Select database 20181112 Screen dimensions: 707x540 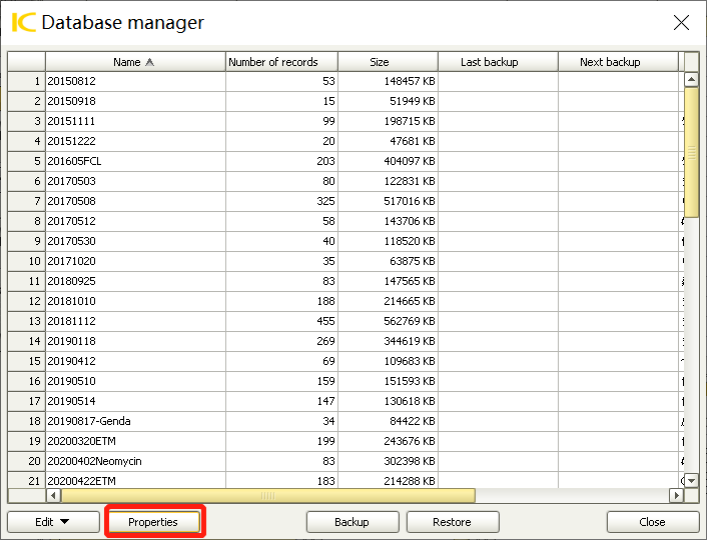pyautogui.click(x=135, y=321)
